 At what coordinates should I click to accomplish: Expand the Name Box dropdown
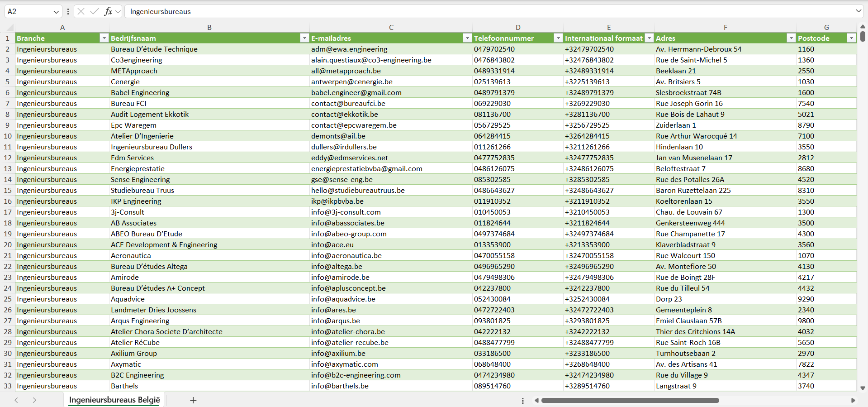[x=56, y=12]
